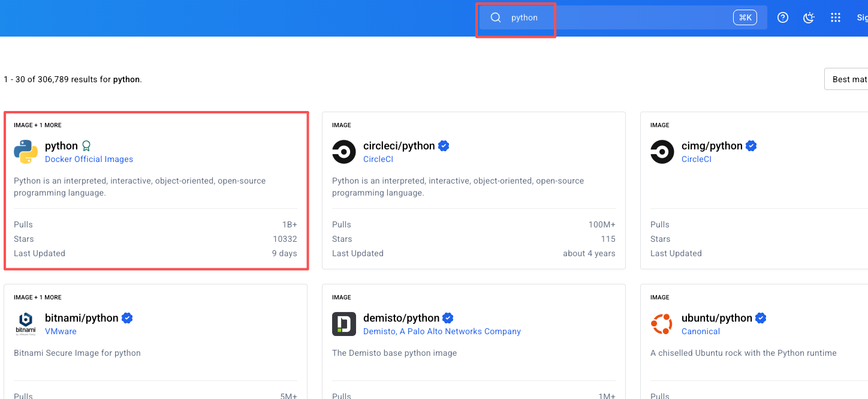Click verified badge next to cimg/python
This screenshot has width=868, height=399.
(751, 146)
